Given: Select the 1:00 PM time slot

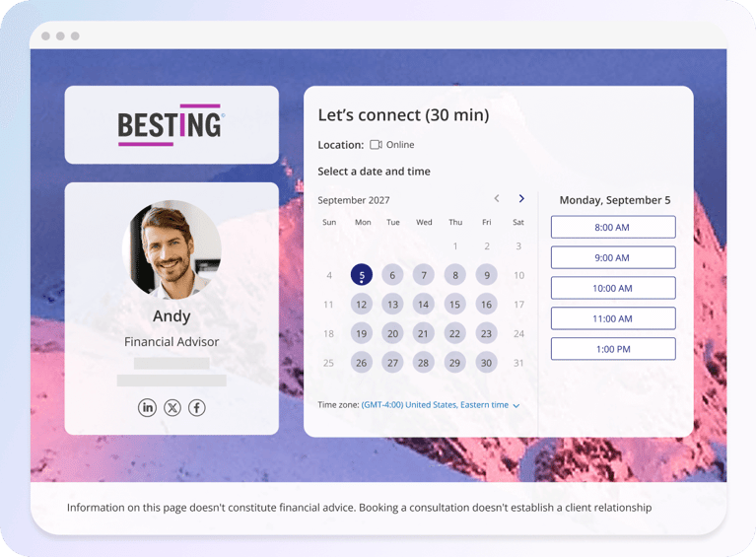Looking at the screenshot, I should [x=612, y=349].
